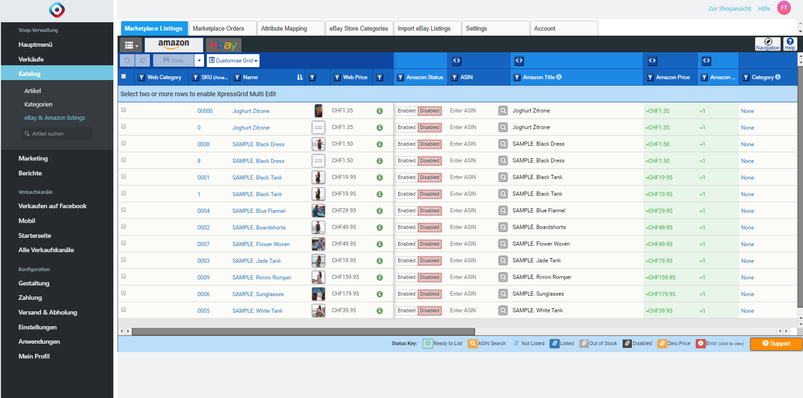Set SAMPLE. Sunglasses Amazon status to Disabled
Screen dimensions: 803x398
click(x=430, y=294)
